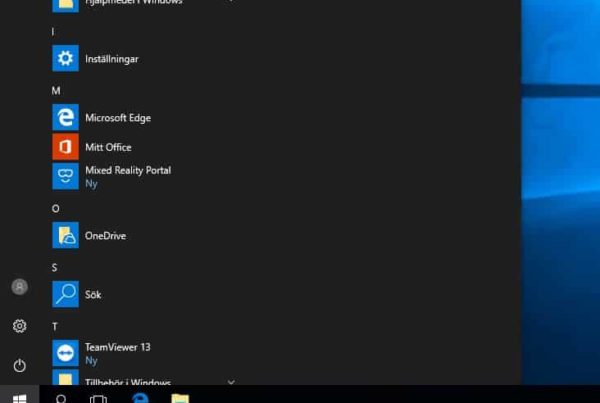
Task: Open the Sök search app
Action: [92, 295]
